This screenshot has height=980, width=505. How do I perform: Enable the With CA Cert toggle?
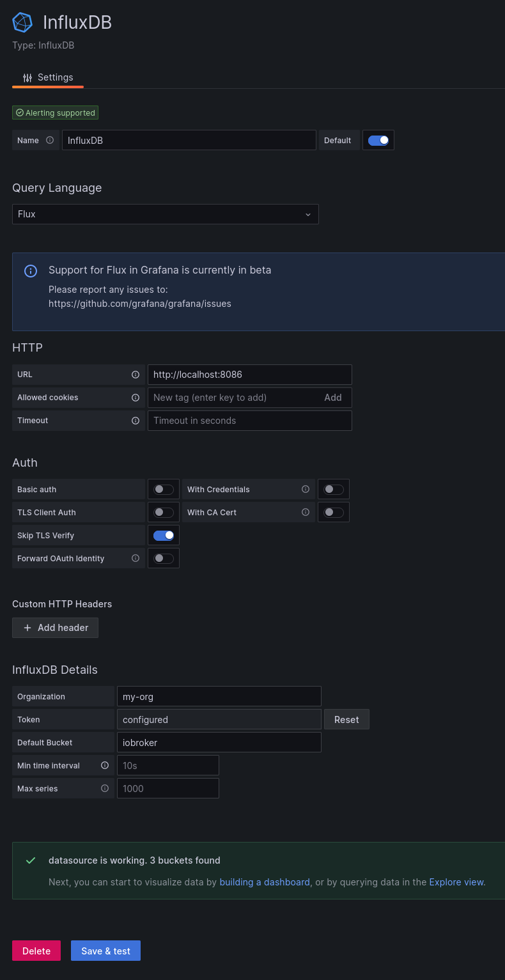click(334, 512)
